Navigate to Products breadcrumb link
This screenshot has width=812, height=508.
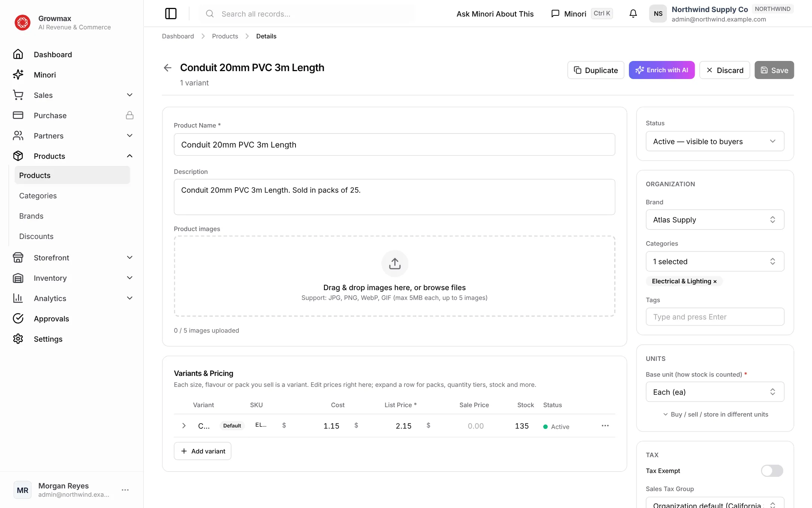tap(225, 36)
